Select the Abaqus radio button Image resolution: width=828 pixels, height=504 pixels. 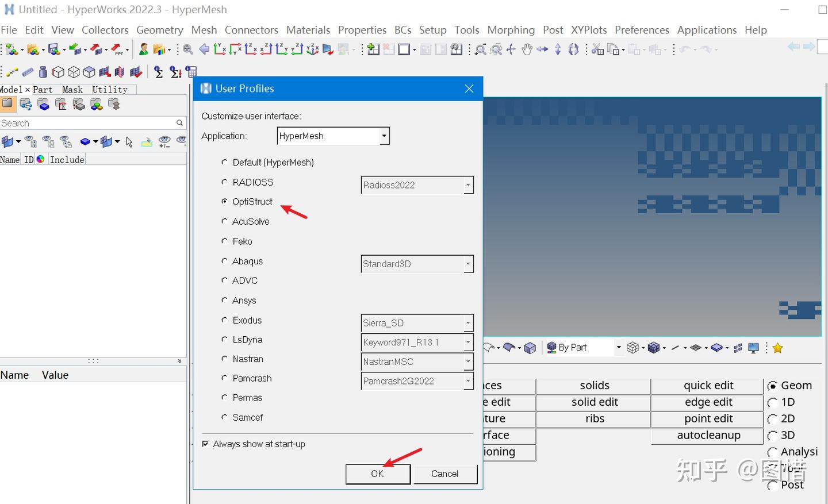(x=225, y=261)
